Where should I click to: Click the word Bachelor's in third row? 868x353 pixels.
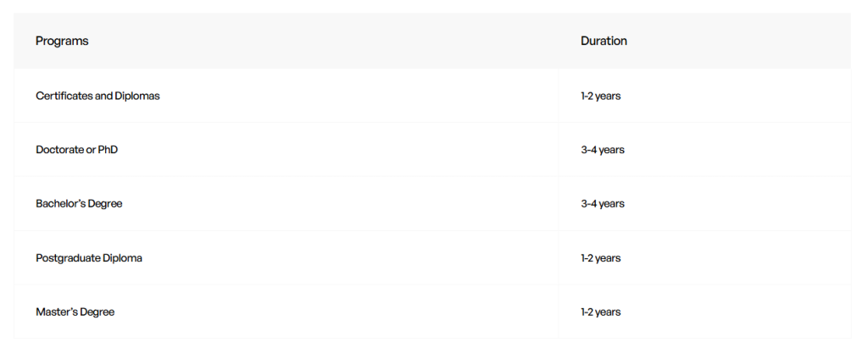pos(60,204)
